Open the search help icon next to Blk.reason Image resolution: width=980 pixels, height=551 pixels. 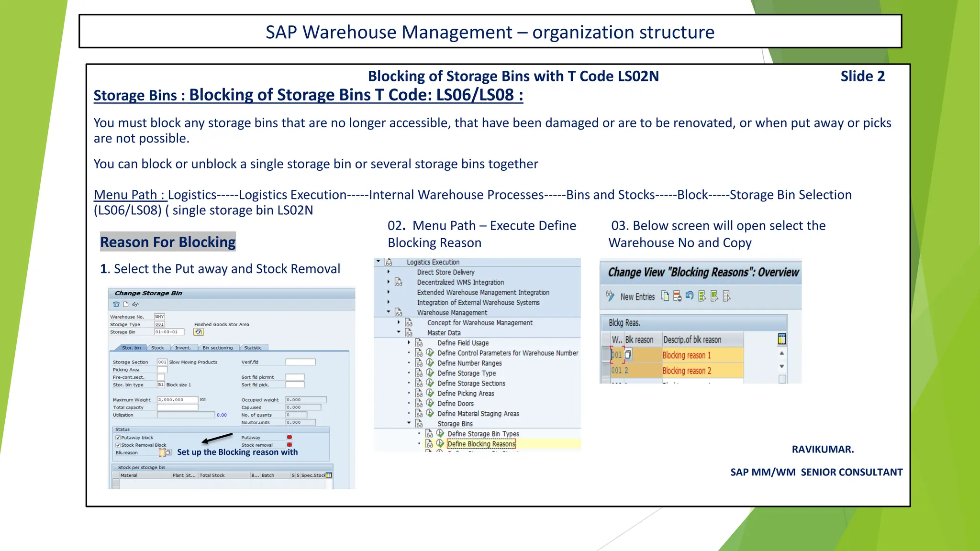pos(168,452)
